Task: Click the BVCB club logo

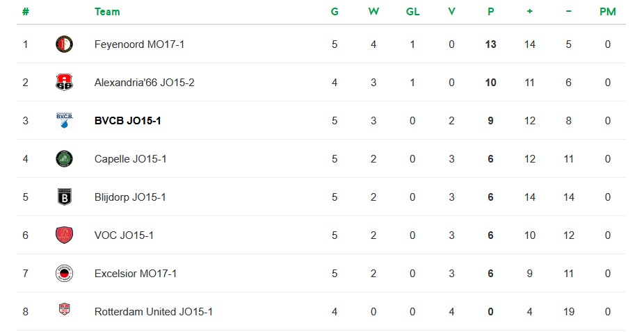Action: point(64,120)
